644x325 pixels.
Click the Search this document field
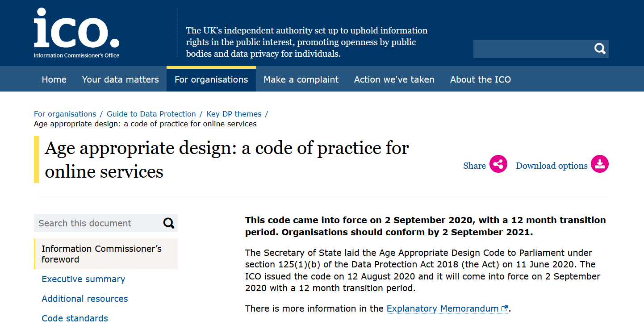click(x=98, y=223)
